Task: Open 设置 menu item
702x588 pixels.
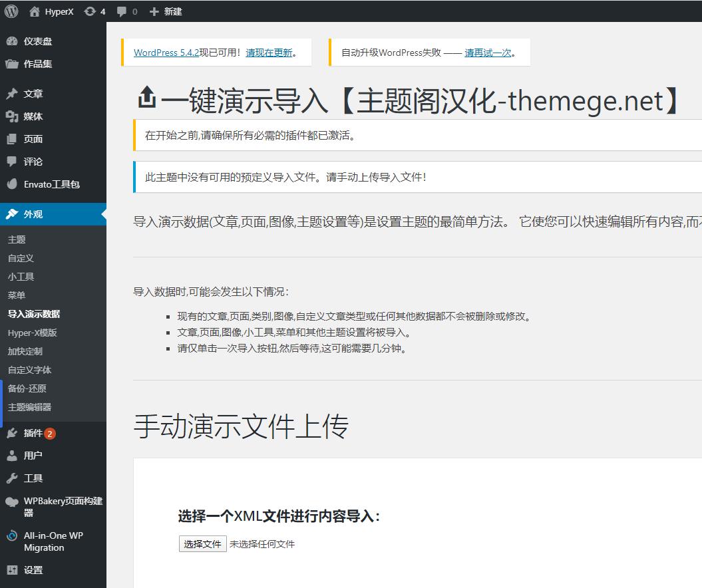Action: pyautogui.click(x=33, y=570)
